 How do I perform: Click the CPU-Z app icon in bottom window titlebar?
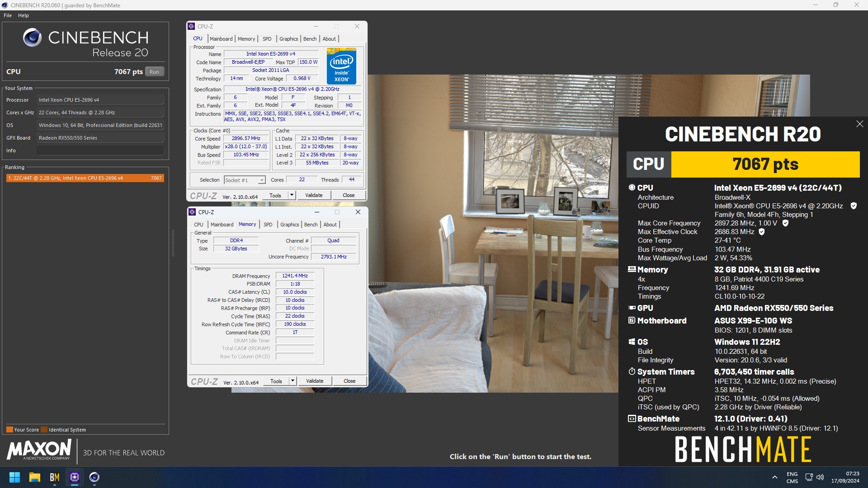point(192,212)
